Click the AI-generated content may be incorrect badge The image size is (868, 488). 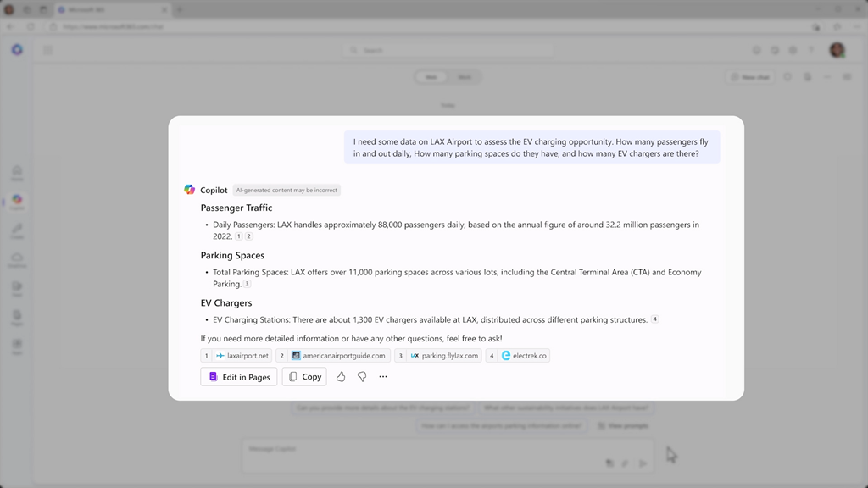(287, 191)
